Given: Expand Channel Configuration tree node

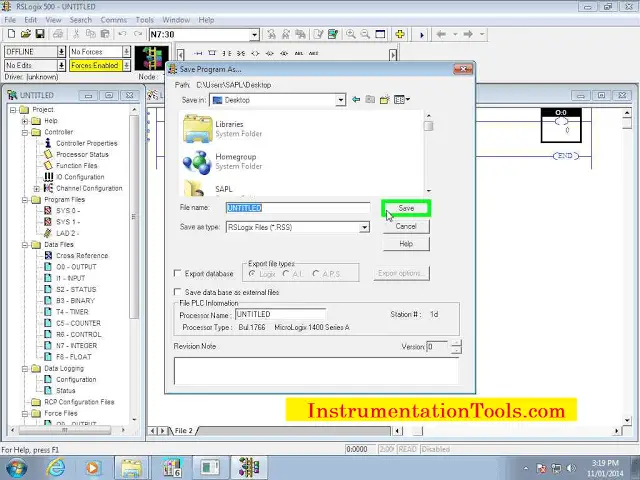Looking at the screenshot, I should point(37,188).
